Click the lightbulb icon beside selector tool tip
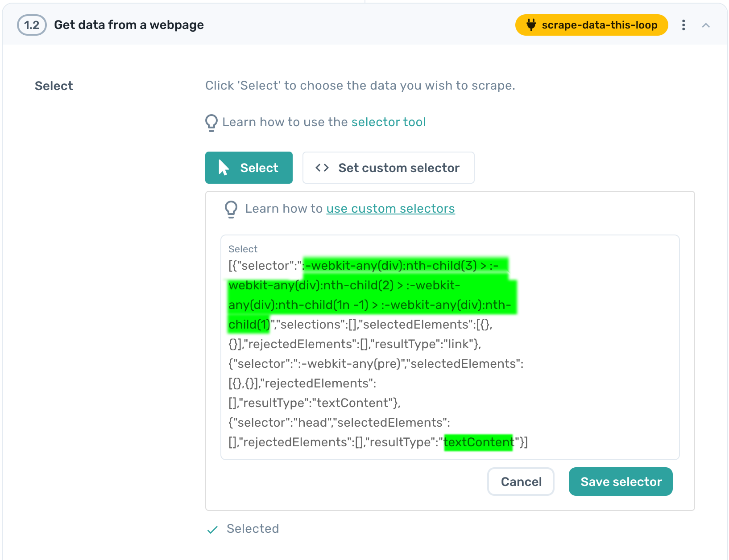Screen dimensions: 729x560 tap(211, 122)
